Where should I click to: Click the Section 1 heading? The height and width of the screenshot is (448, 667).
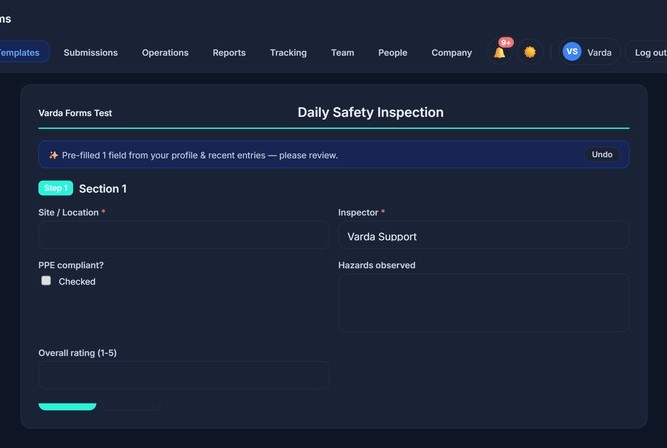click(103, 188)
